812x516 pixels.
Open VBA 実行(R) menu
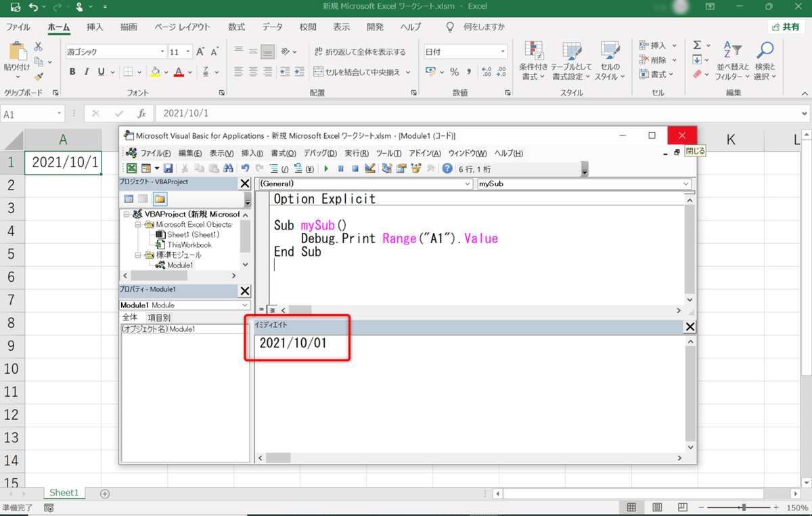(x=357, y=153)
